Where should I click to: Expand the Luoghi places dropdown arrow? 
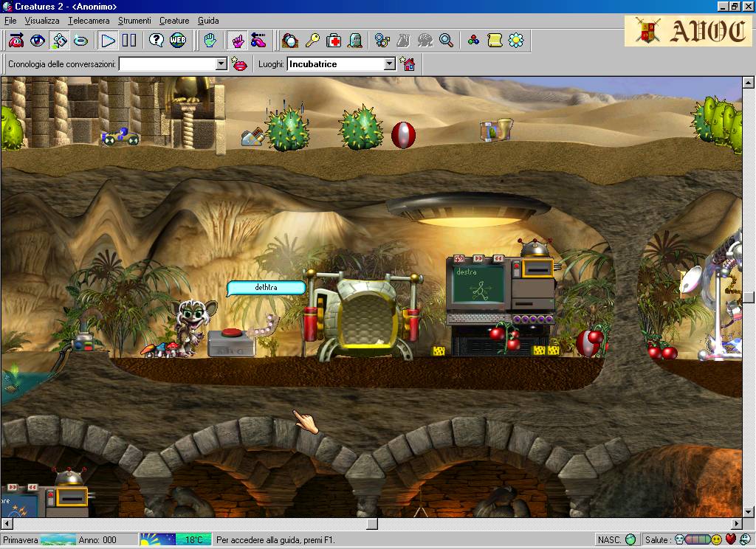[x=390, y=64]
